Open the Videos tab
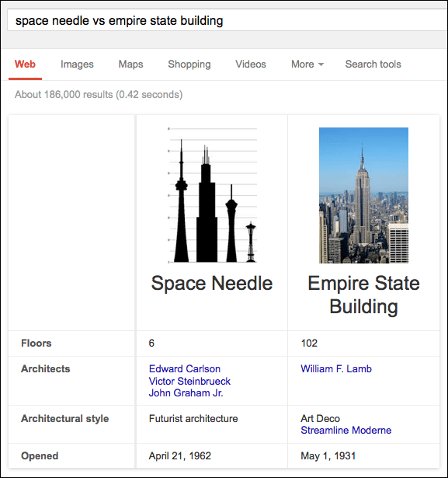Image resolution: width=448 pixels, height=478 pixels. pyautogui.click(x=251, y=65)
